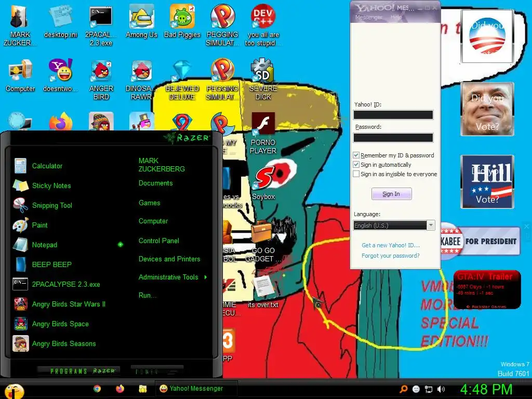Viewport: 532px width, 399px height.
Task: Click the smiley face tray icon
Action: coord(416,389)
